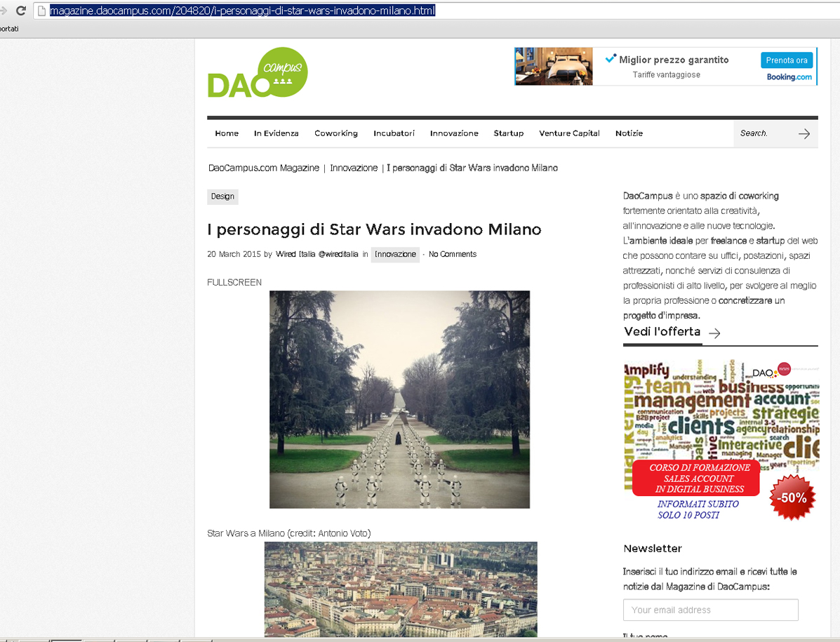Click the Innovazione breadcrumb link
840x642 pixels.
click(354, 168)
